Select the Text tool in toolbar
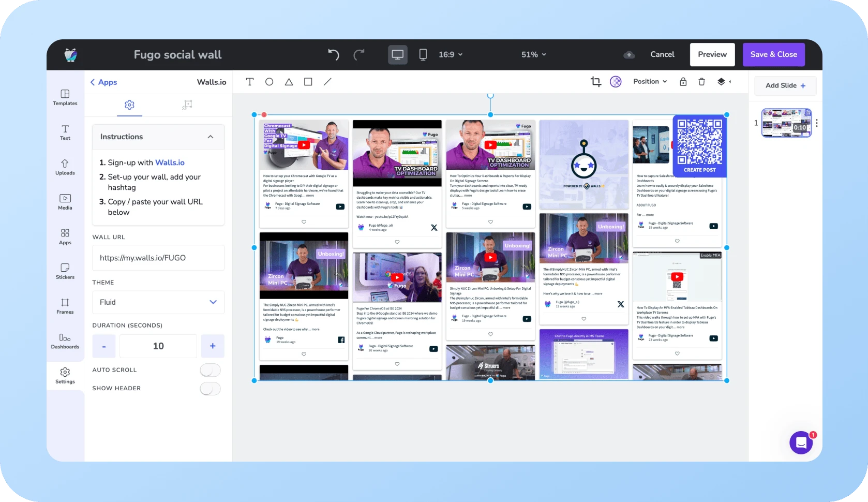 [250, 82]
